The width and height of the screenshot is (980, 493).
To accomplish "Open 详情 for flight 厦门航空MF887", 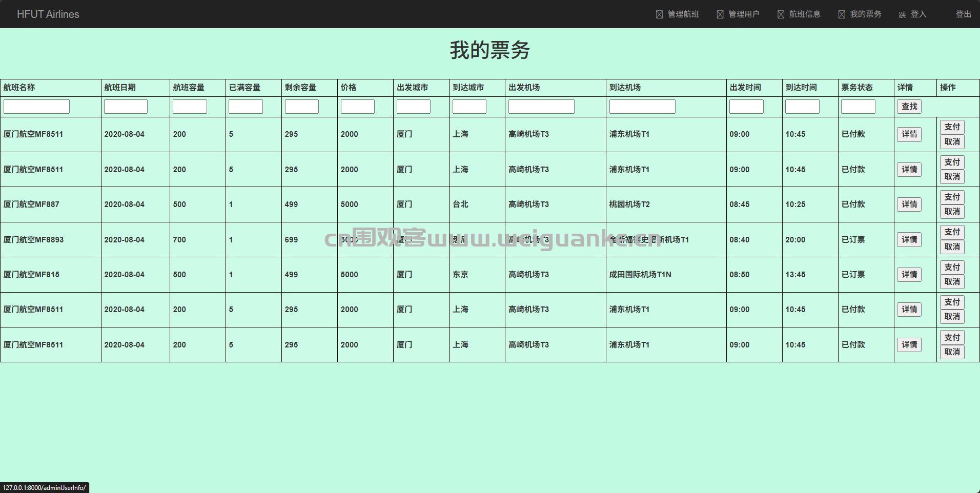I will click(909, 204).
